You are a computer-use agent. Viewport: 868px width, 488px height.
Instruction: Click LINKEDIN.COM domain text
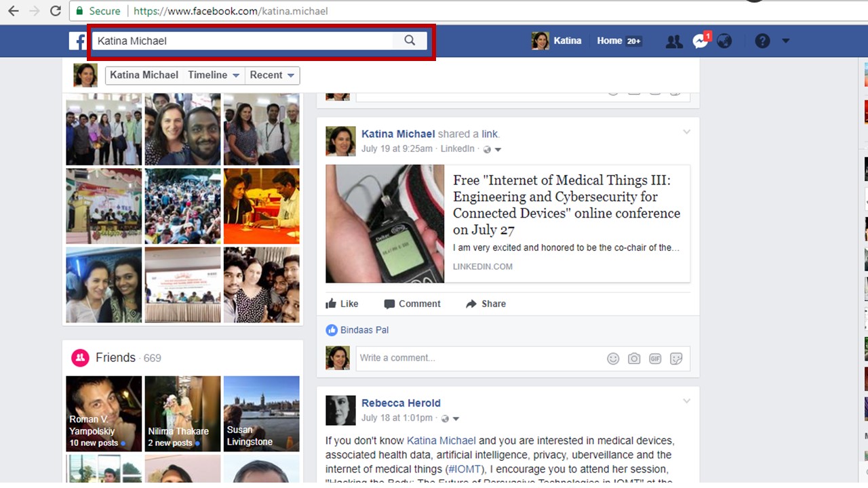[x=483, y=266]
